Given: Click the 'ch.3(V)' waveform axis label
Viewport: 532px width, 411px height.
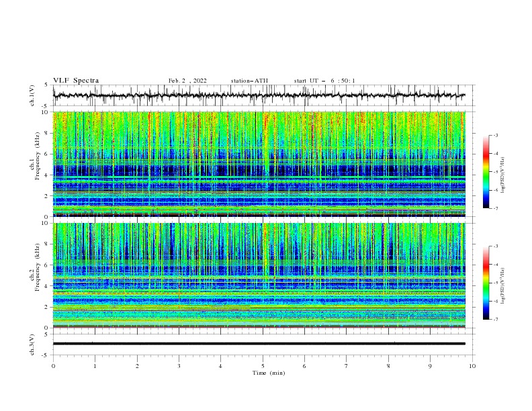Looking at the screenshot, I should click(x=32, y=345).
